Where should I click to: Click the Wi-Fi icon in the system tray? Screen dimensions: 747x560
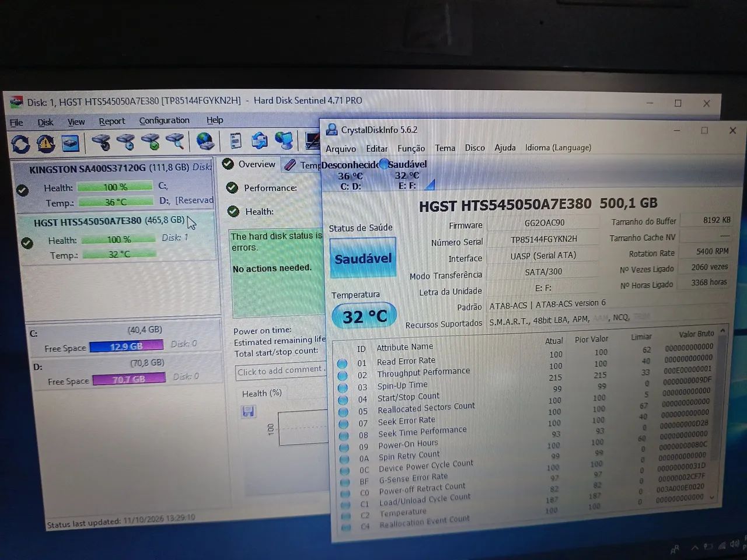722,545
